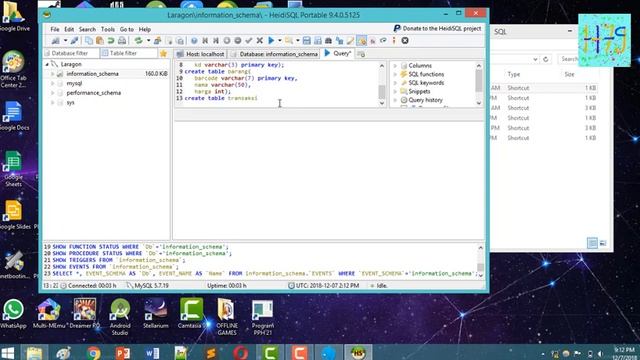Expand the Columns helper node

pos(395,66)
